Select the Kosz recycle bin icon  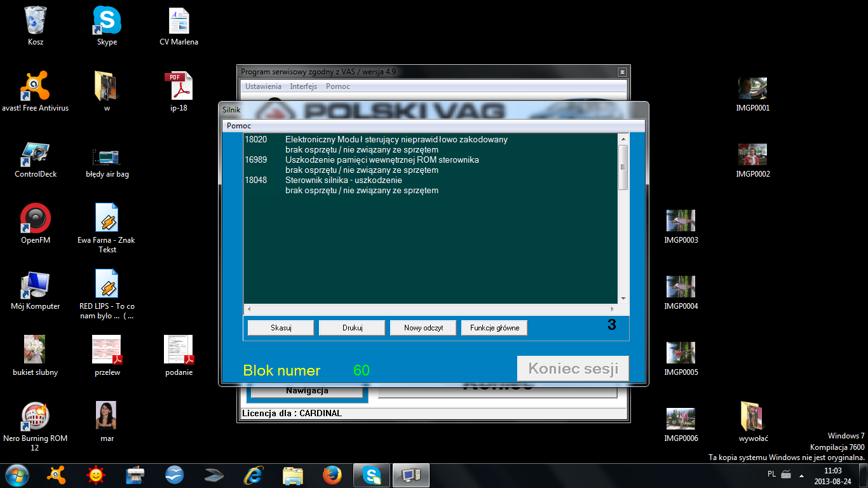(x=36, y=21)
